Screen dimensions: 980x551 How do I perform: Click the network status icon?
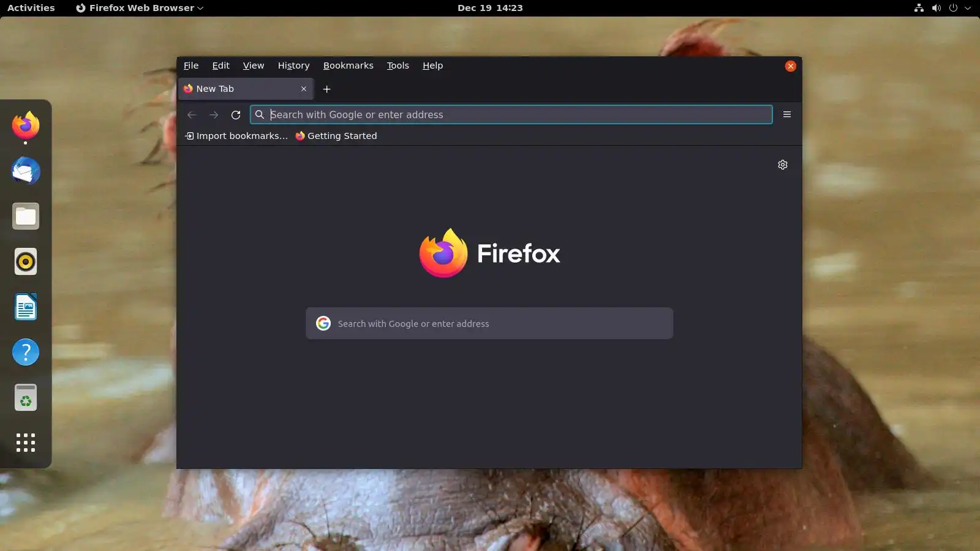point(919,8)
